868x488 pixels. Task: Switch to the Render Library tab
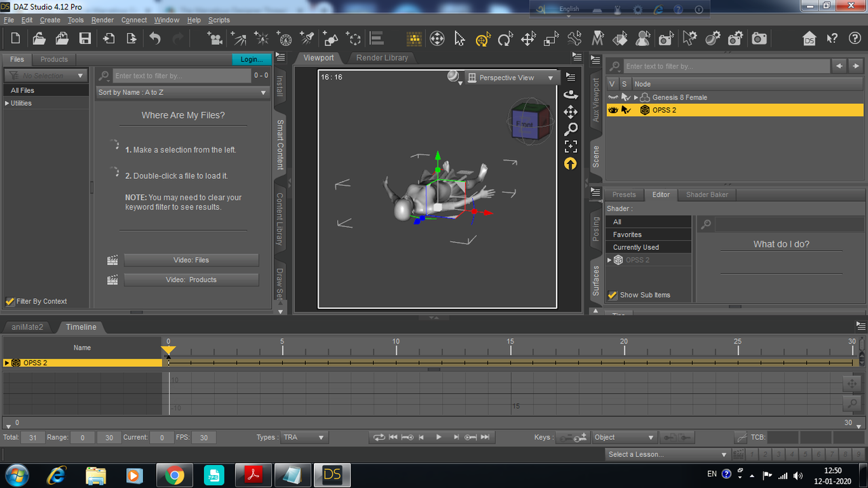pyautogui.click(x=382, y=58)
